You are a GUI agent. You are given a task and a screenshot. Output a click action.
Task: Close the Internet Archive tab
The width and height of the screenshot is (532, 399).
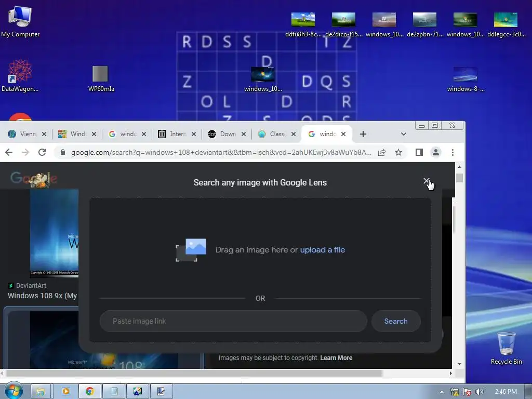194,134
